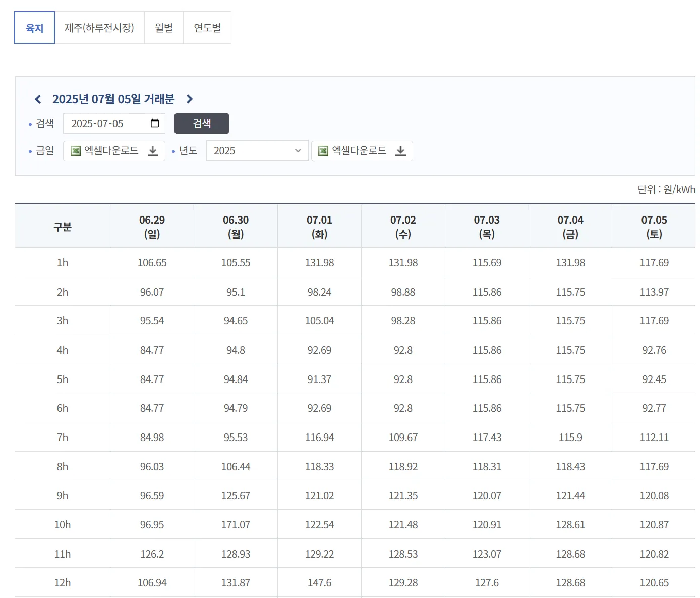This screenshot has width=700, height=598.
Task: Go to the next trading day arrow
Action: [x=190, y=99]
